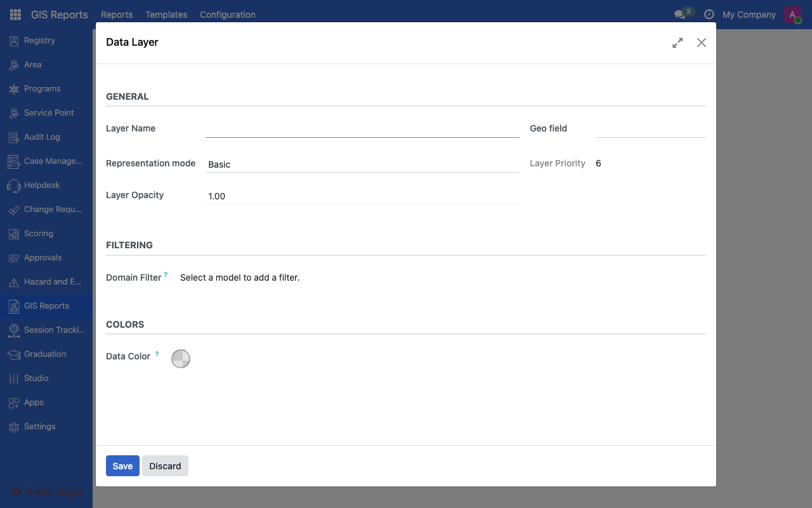Click the Studio sliders icon

[x=14, y=378]
